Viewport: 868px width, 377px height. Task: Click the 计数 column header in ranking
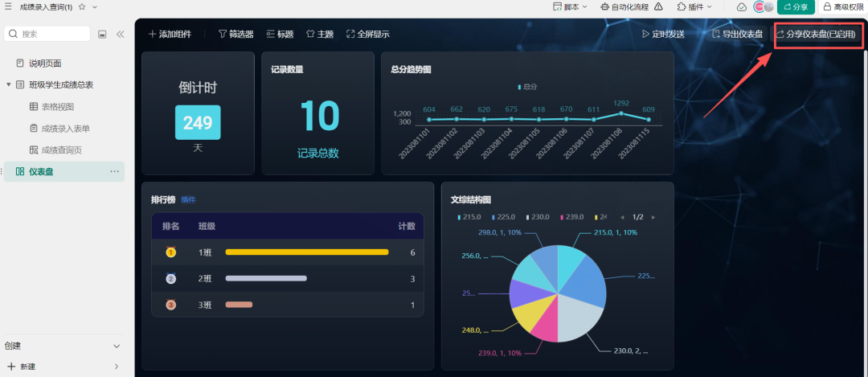(407, 226)
